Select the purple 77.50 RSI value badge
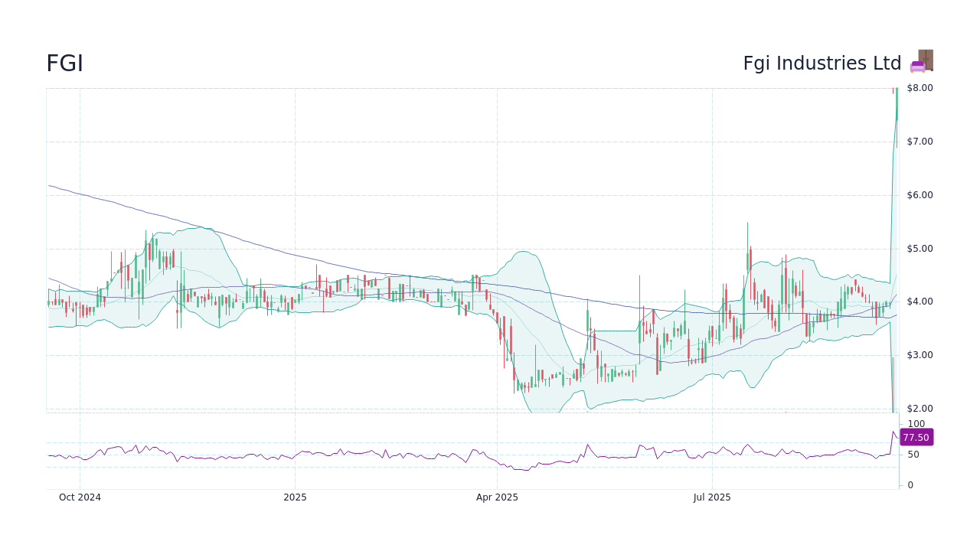This screenshot has width=980, height=551. [x=916, y=437]
